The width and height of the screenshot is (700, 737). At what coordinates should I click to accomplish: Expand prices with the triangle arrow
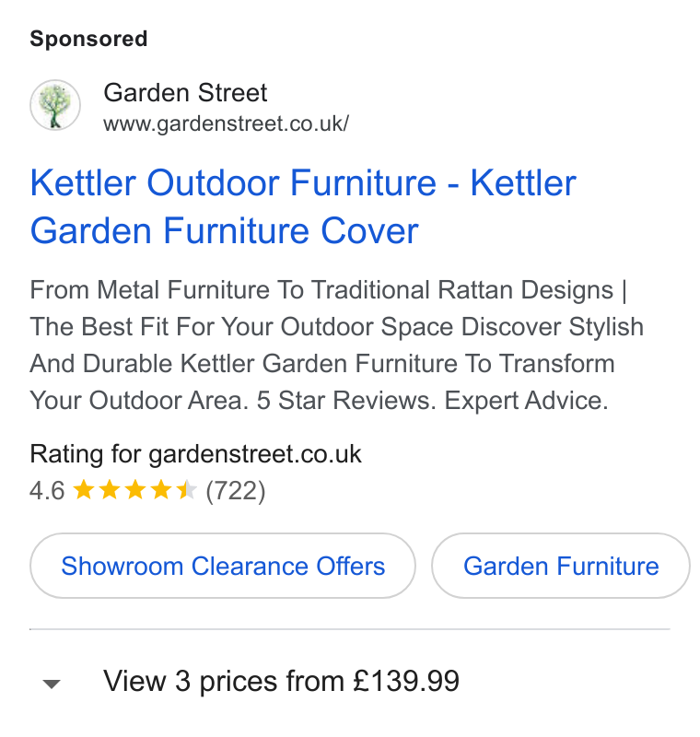(52, 684)
